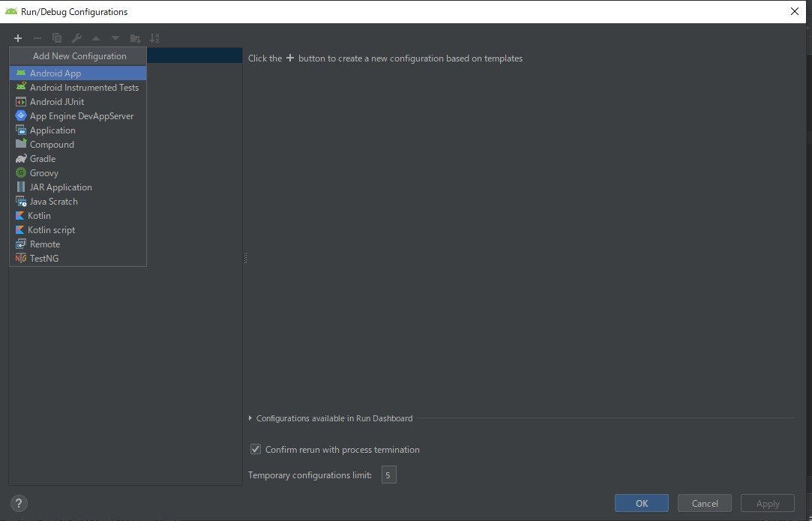Click the Sort Configurations alphabetically icon
Screen dimensions: 812x521
[155, 38]
